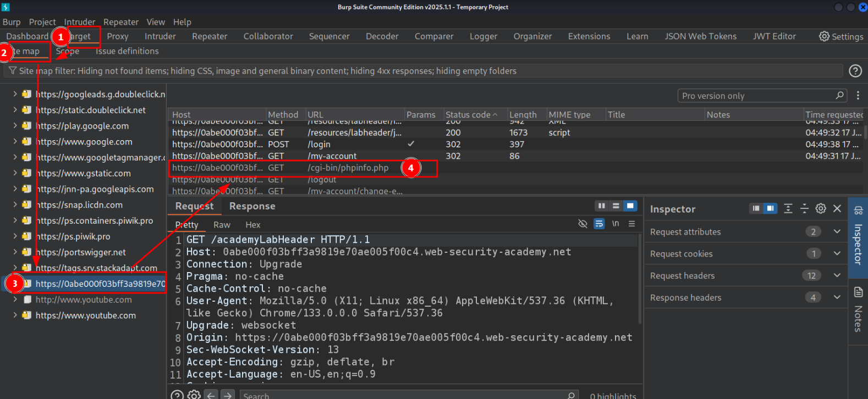Click the site map filter funnel icon

[12, 71]
